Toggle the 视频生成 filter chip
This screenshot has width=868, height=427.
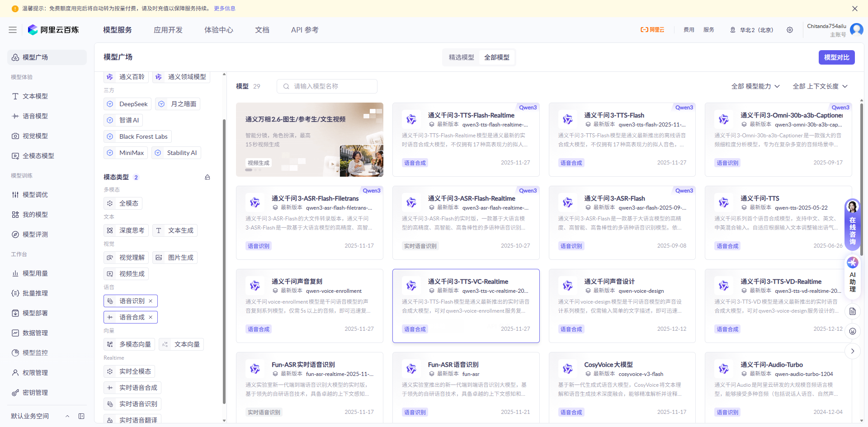coord(126,274)
